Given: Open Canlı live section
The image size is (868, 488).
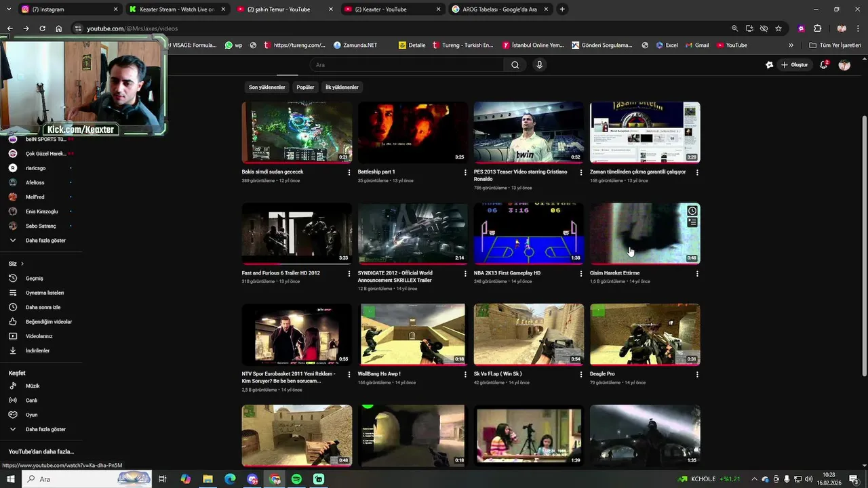Looking at the screenshot, I should click(31, 401).
